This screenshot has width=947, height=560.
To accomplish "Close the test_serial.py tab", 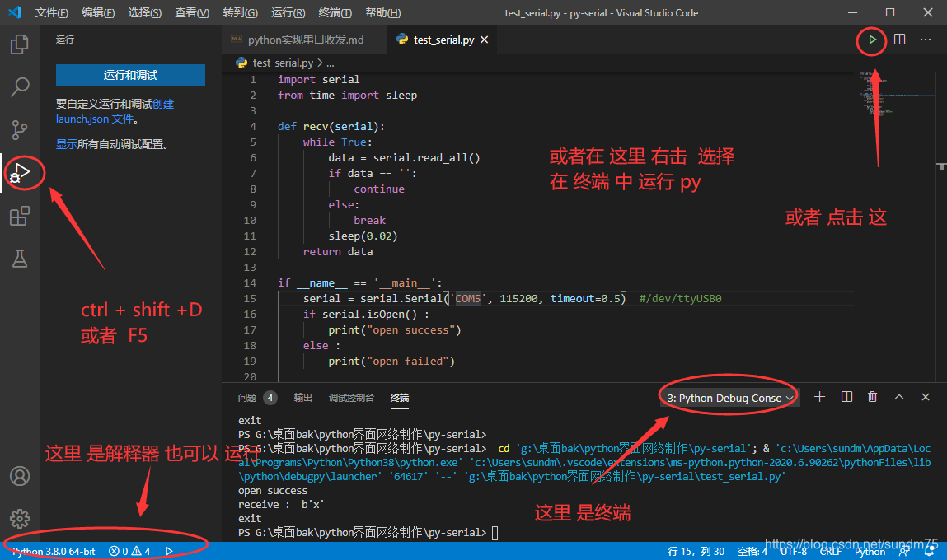I will click(485, 40).
